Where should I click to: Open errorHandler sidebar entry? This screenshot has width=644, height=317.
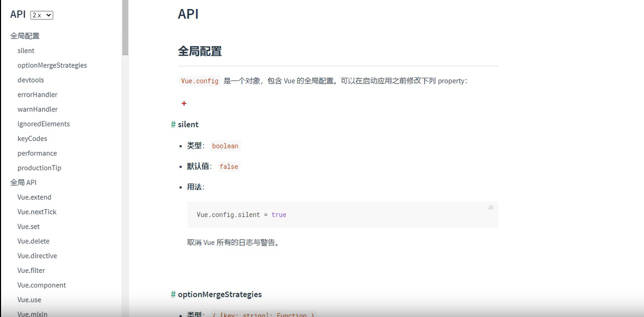[37, 95]
